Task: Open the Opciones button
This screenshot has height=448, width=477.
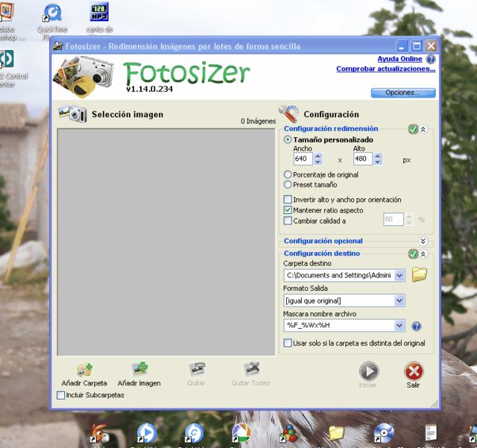Action: [403, 93]
